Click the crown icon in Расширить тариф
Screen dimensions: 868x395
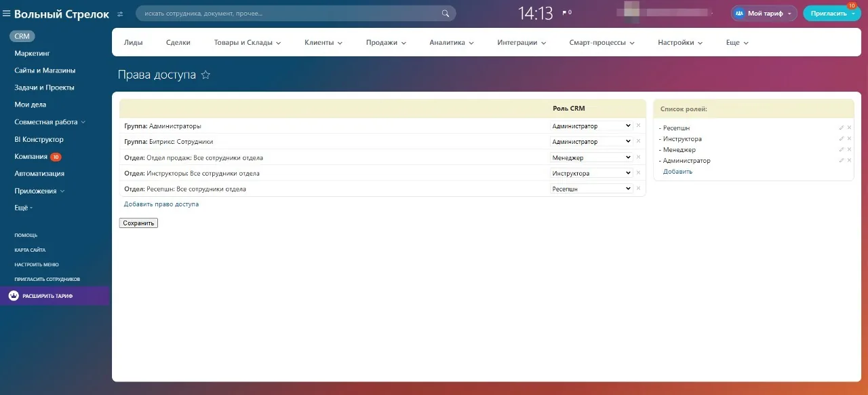pyautogui.click(x=14, y=296)
